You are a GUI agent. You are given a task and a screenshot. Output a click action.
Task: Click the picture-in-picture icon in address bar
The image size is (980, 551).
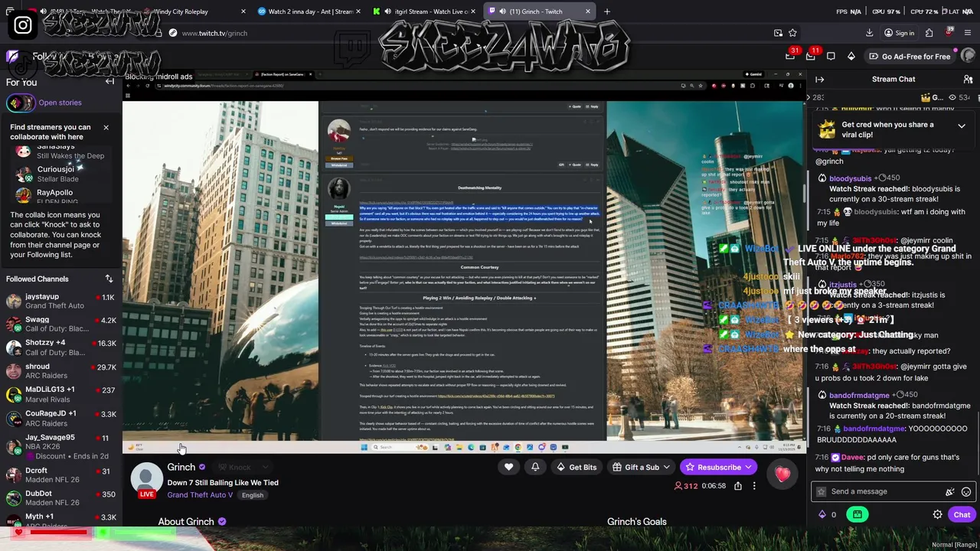tap(778, 33)
